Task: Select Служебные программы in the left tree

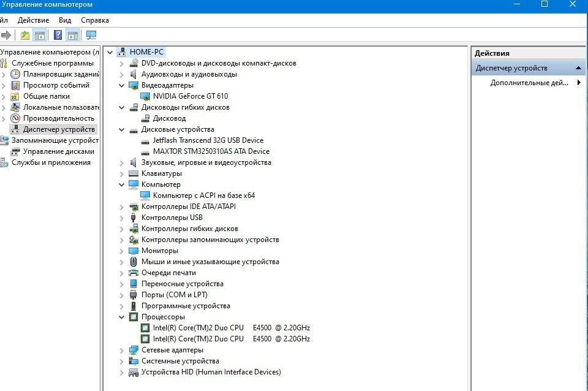Action: (53, 63)
